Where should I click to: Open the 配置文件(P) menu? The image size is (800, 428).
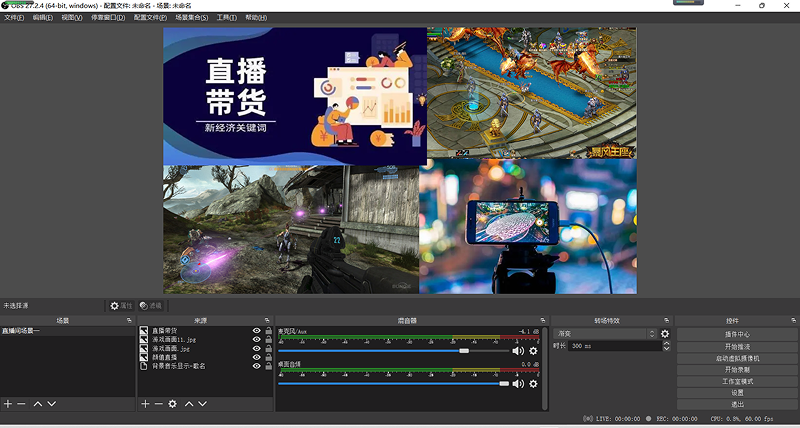150,17
